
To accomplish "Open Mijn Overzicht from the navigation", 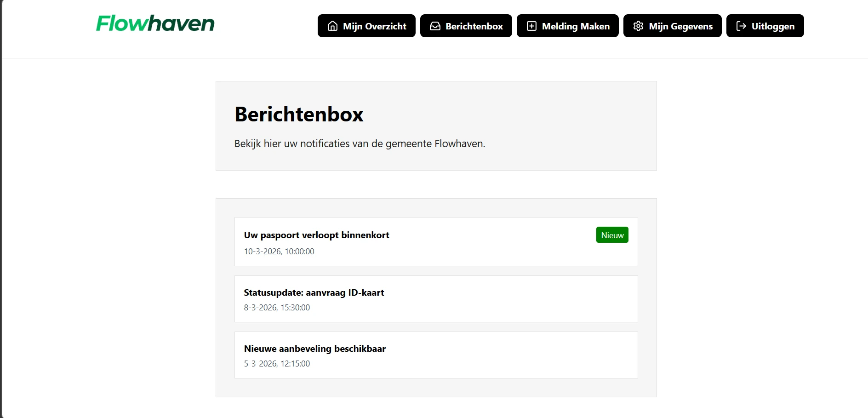I will click(366, 26).
